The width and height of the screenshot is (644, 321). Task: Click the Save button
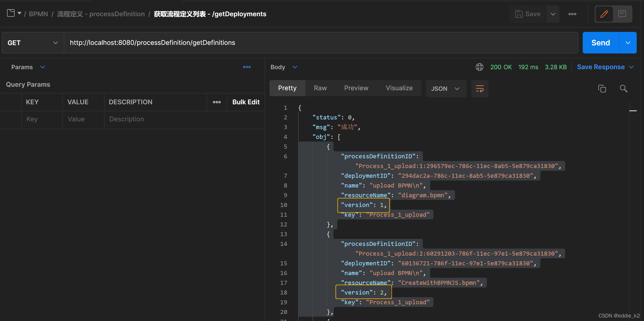tap(528, 14)
